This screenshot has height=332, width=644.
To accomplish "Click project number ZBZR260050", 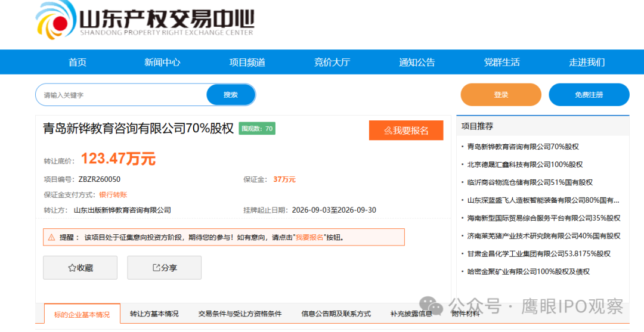I will coord(100,179).
